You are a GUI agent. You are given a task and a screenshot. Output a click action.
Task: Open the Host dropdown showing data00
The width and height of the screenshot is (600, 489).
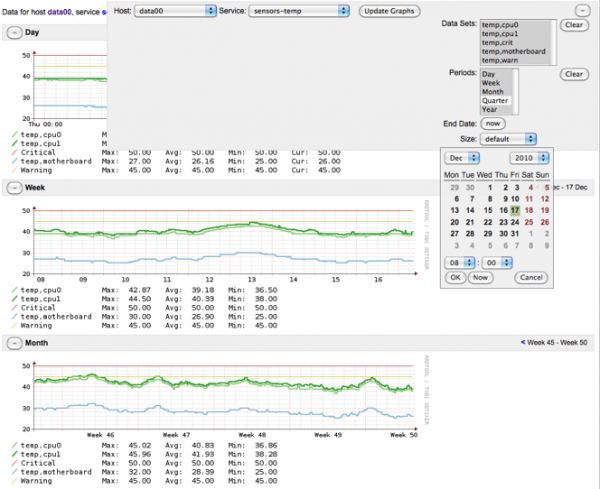coord(175,10)
